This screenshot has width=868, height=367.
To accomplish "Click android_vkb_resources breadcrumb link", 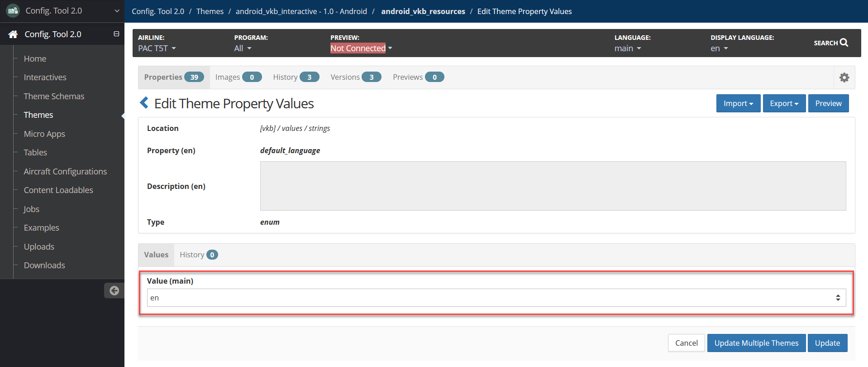I will coord(423,11).
